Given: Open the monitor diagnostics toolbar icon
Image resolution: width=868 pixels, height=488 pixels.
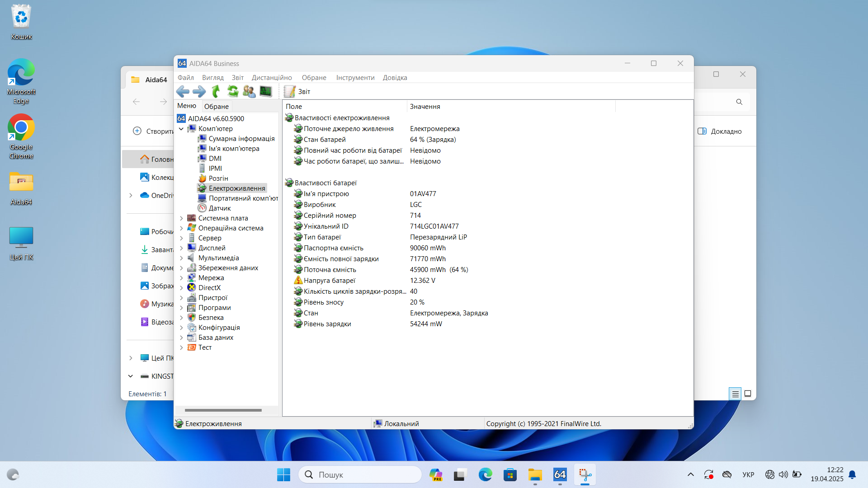Looking at the screenshot, I should pos(266,92).
